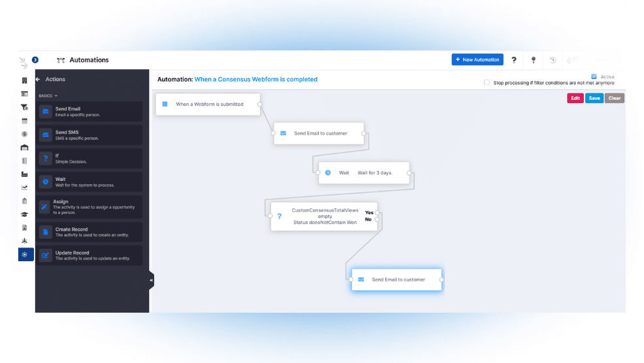Click the grey Clear button
Viewport: 644px width, 363px height.
point(615,98)
